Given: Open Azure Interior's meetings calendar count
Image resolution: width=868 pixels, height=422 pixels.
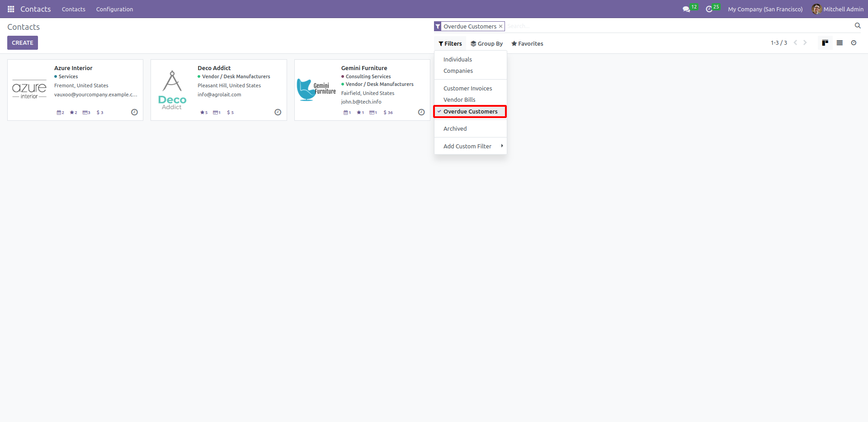Looking at the screenshot, I should click(x=61, y=113).
